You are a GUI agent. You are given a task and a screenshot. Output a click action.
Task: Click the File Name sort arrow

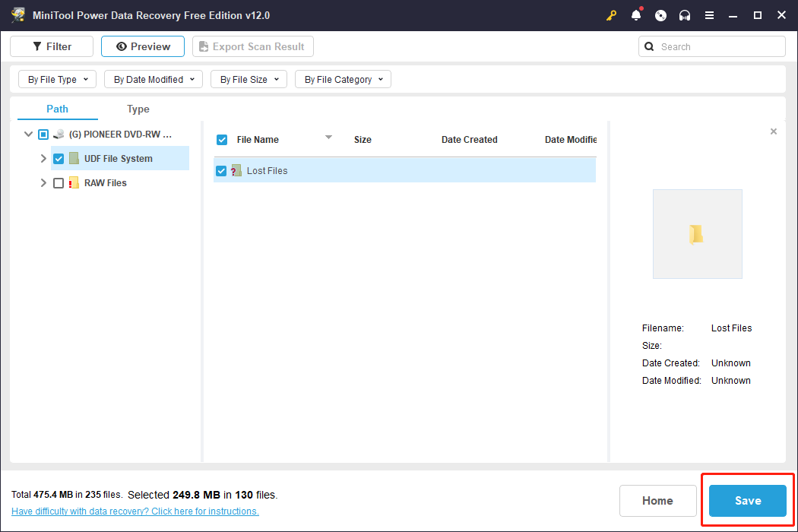click(x=329, y=138)
